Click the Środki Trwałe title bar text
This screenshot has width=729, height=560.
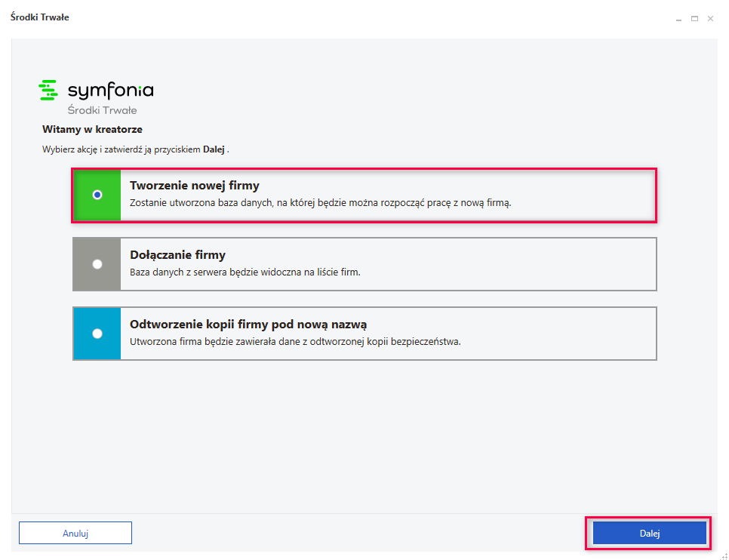(39, 17)
